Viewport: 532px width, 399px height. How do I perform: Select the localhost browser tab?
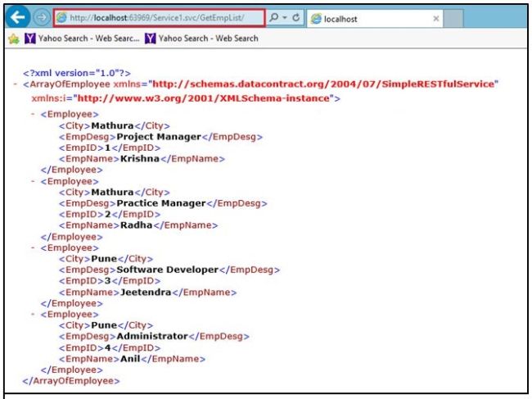click(375, 19)
